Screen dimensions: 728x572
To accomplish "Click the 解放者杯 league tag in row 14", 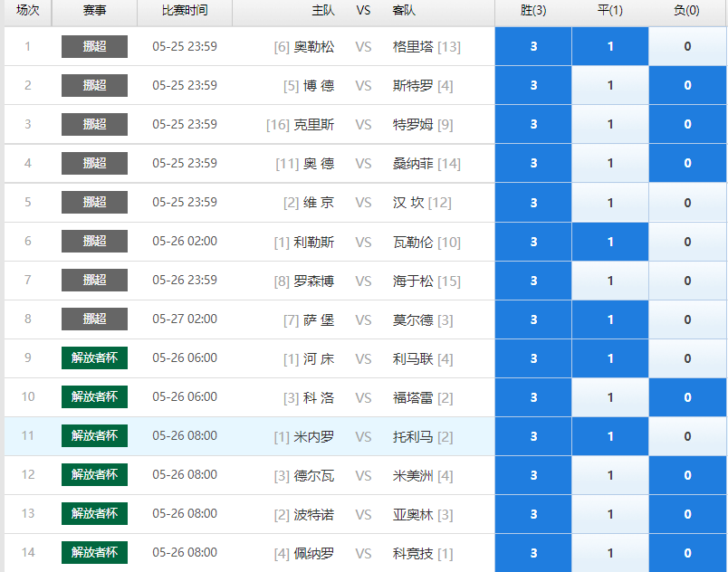I will 94,552.
